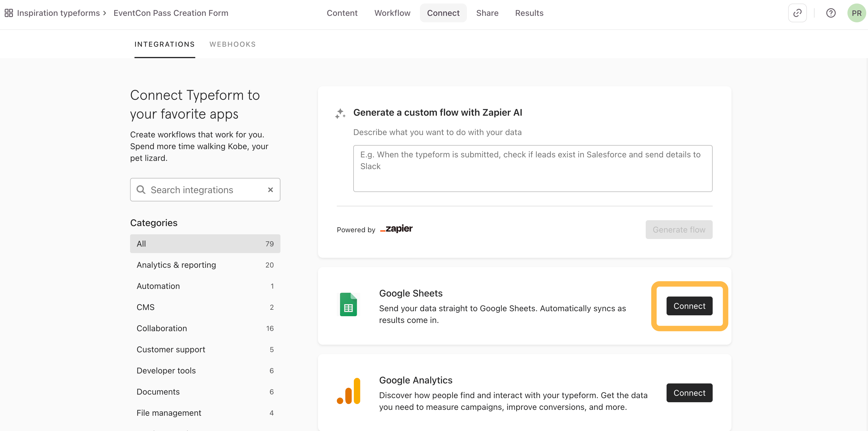The height and width of the screenshot is (431, 868).
Task: Open the PR account avatar
Action: [x=856, y=13]
